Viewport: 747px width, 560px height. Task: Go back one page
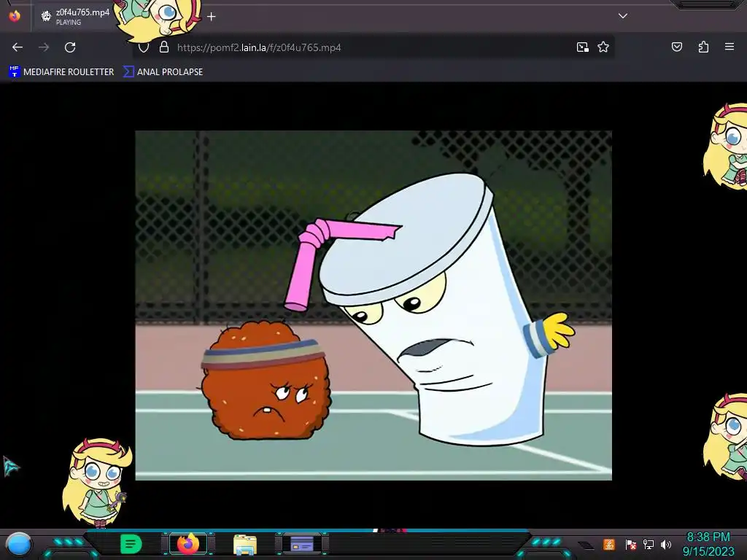(18, 47)
